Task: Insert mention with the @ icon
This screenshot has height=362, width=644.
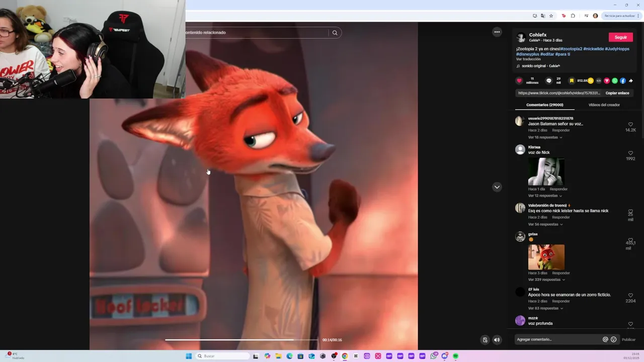Action: 605,339
